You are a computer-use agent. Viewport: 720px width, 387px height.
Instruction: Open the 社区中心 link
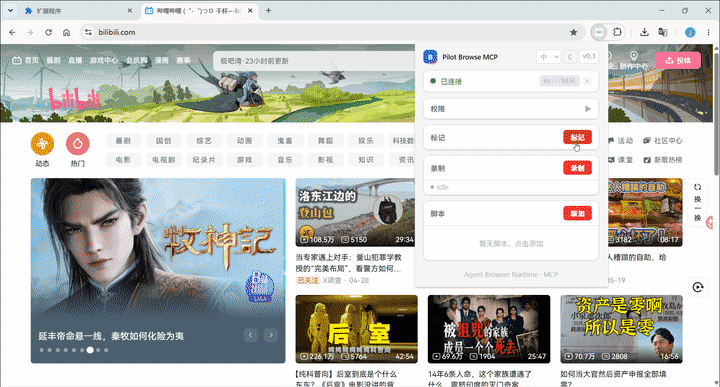(x=662, y=140)
